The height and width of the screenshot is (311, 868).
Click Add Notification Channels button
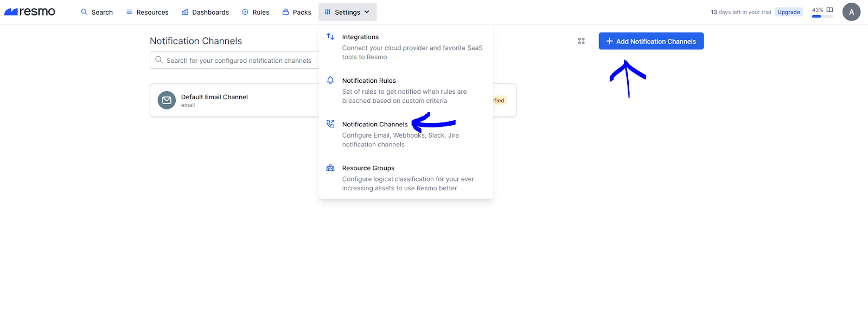651,41
